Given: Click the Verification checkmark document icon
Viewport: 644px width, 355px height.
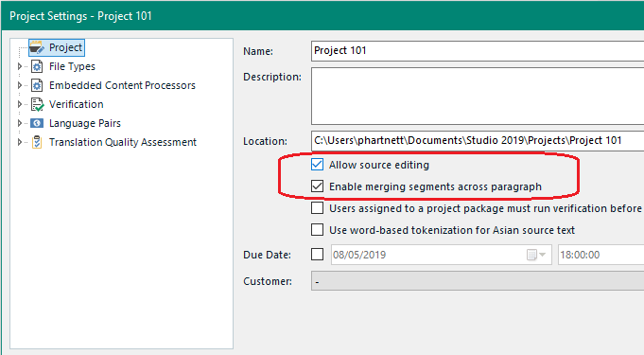Looking at the screenshot, I should click(x=38, y=104).
